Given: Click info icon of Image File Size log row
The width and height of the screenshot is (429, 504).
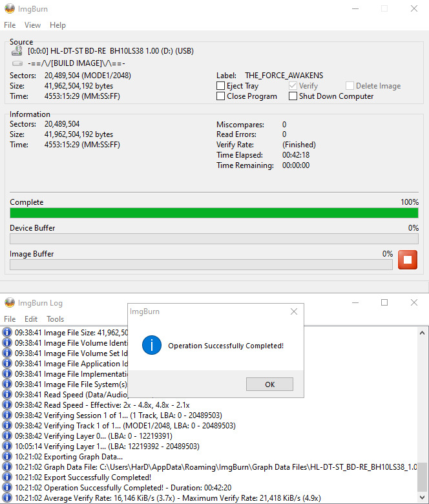Looking at the screenshot, I should click(x=7, y=332).
